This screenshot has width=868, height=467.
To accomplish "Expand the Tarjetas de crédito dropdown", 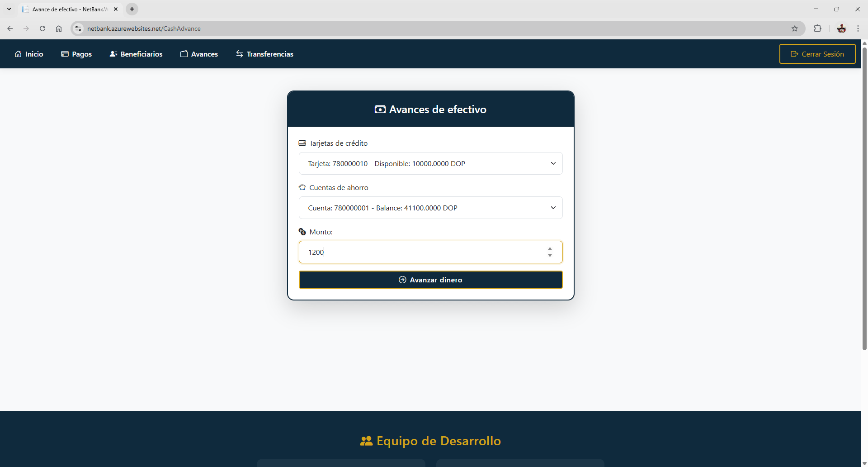I will (430, 163).
